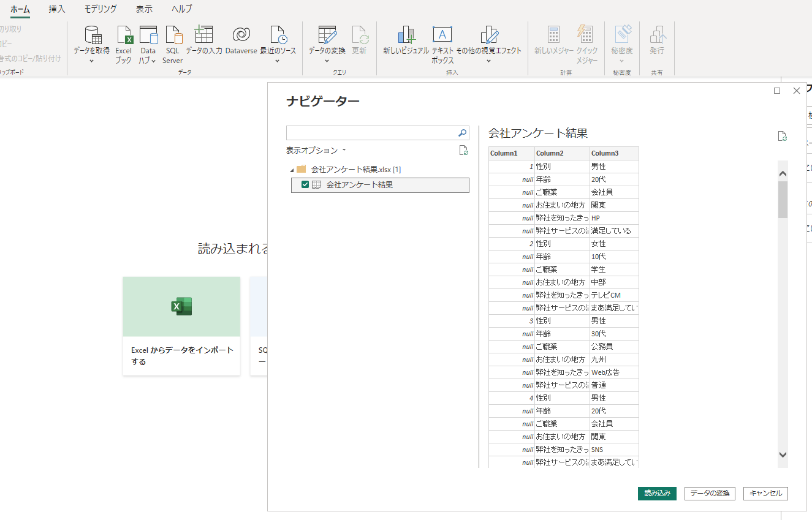Click the 更新 refresh icon in ribbon
This screenshot has width=812, height=520.
pyautogui.click(x=360, y=35)
